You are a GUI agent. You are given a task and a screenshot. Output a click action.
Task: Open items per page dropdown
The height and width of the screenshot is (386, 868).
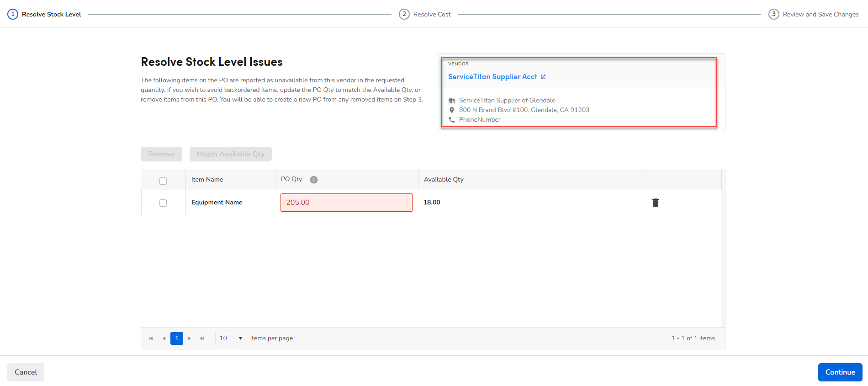coord(231,338)
